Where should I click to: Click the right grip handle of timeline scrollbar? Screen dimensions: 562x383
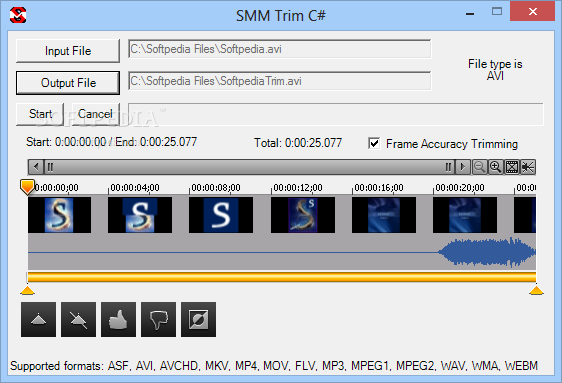(x=448, y=167)
